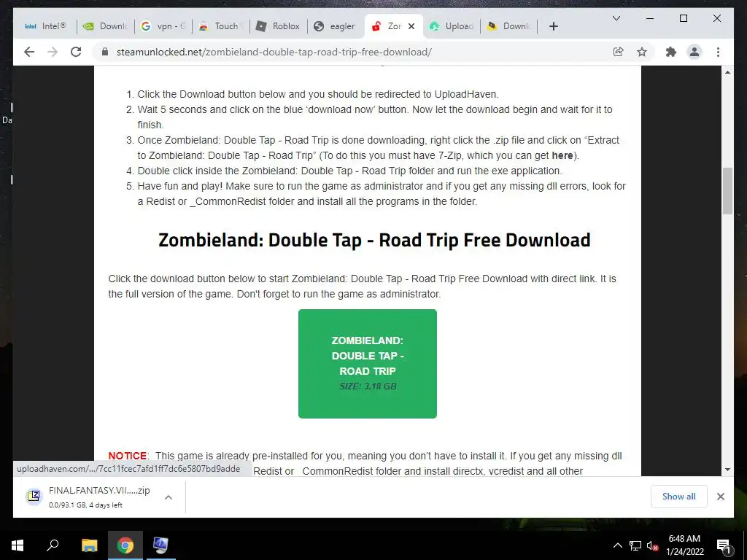Switch to the UploadHaven tab
Image resolution: width=747 pixels, height=560 pixels.
pyautogui.click(x=452, y=26)
